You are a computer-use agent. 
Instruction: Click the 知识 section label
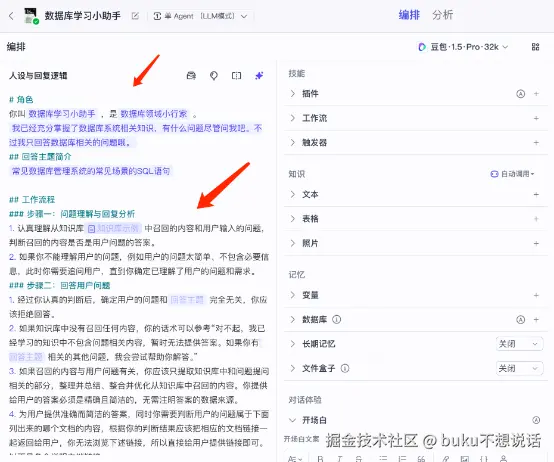pyautogui.click(x=296, y=174)
